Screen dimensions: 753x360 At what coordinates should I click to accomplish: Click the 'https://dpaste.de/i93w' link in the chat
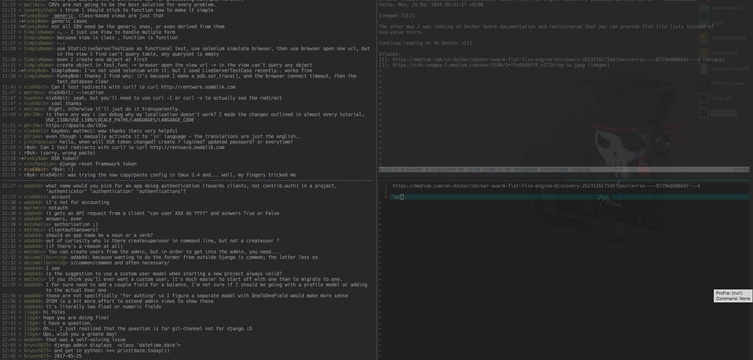pyautogui.click(x=76, y=125)
